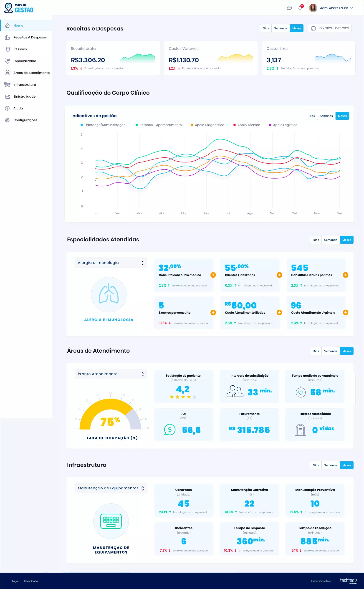Click the plus icon next to Clientes Fidelizados
The height and width of the screenshot is (589, 364).
coord(279,275)
